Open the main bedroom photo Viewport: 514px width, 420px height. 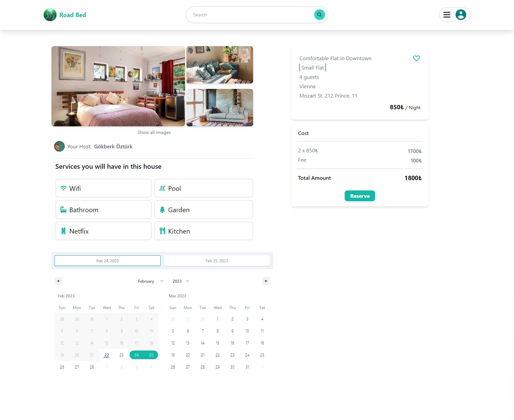click(118, 86)
